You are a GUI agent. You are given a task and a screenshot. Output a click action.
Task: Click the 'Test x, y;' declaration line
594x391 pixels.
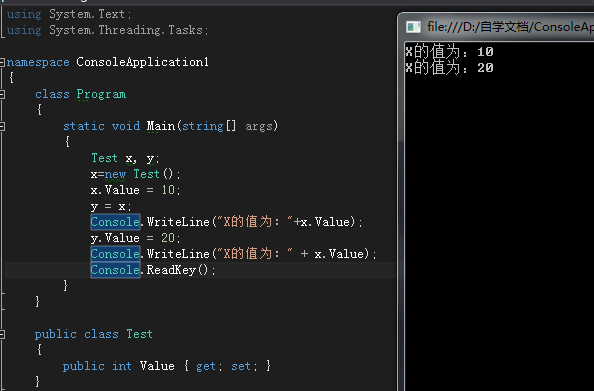click(x=125, y=158)
